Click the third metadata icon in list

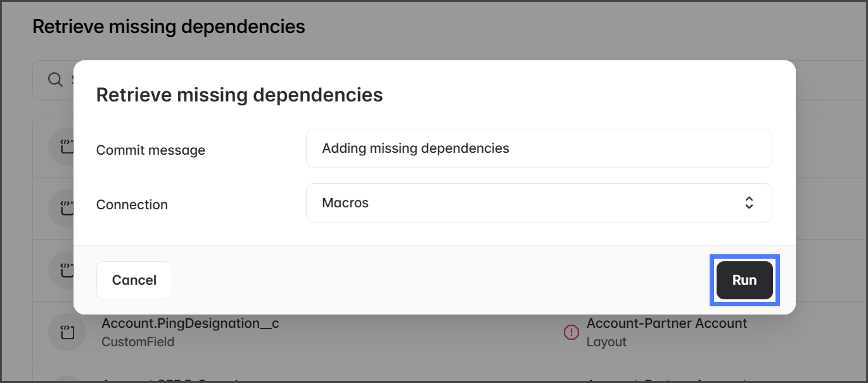[x=67, y=270]
